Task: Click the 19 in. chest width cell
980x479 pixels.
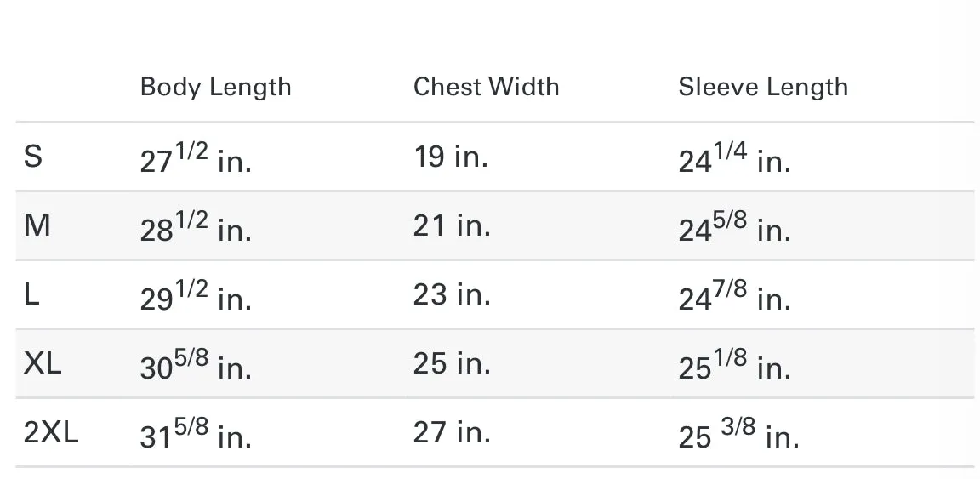Action: click(x=451, y=157)
